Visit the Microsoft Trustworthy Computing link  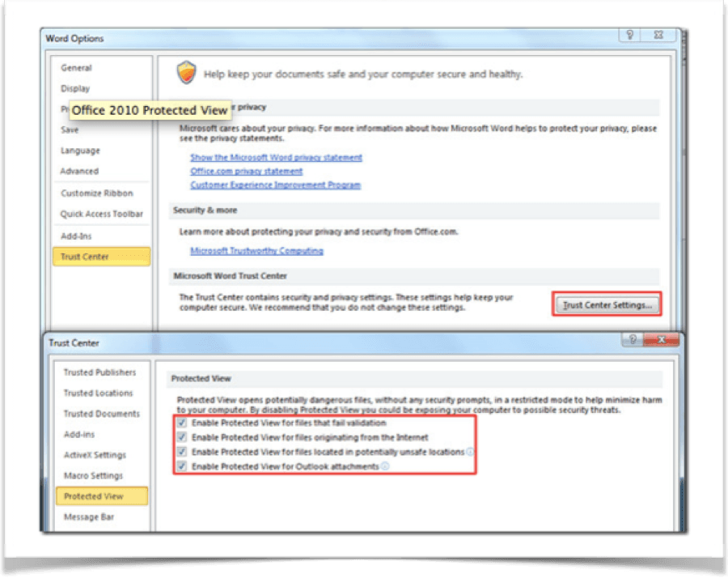[x=256, y=251]
